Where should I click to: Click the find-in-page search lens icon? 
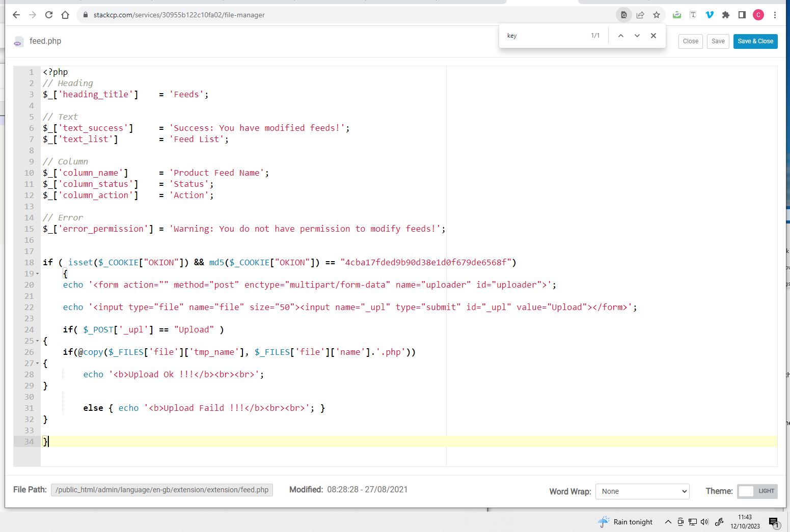(x=623, y=15)
